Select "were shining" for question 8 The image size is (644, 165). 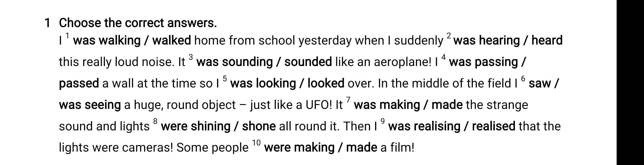[x=196, y=127]
